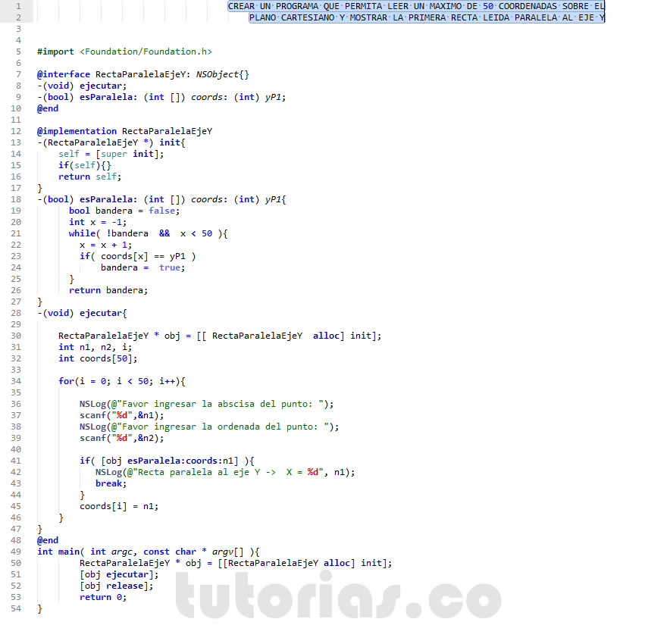This screenshot has height=644, width=667.
Task: Click the highlighted comment text starting with CREAR
Action: point(416,6)
